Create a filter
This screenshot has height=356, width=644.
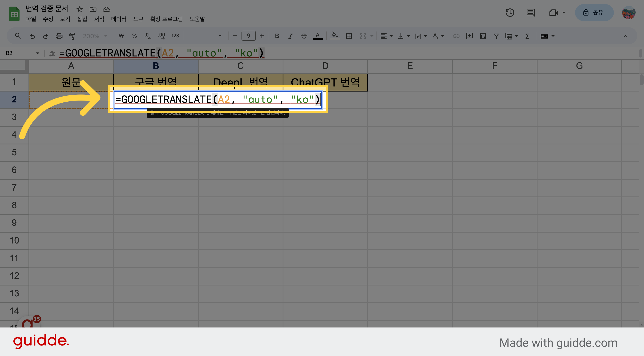click(x=496, y=36)
